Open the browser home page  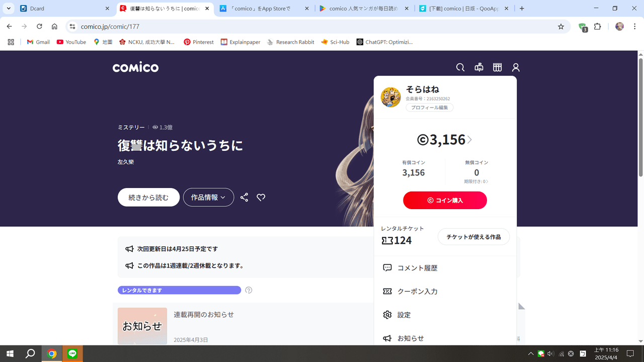(x=54, y=27)
